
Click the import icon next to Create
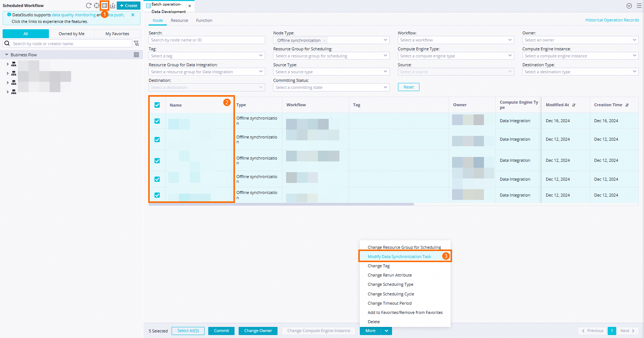(113, 6)
